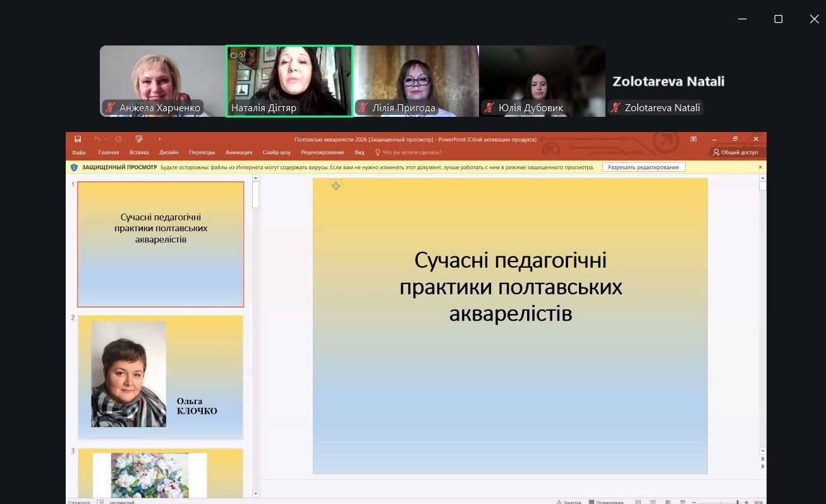Switch to the Анимация ribbon tab

click(238, 152)
